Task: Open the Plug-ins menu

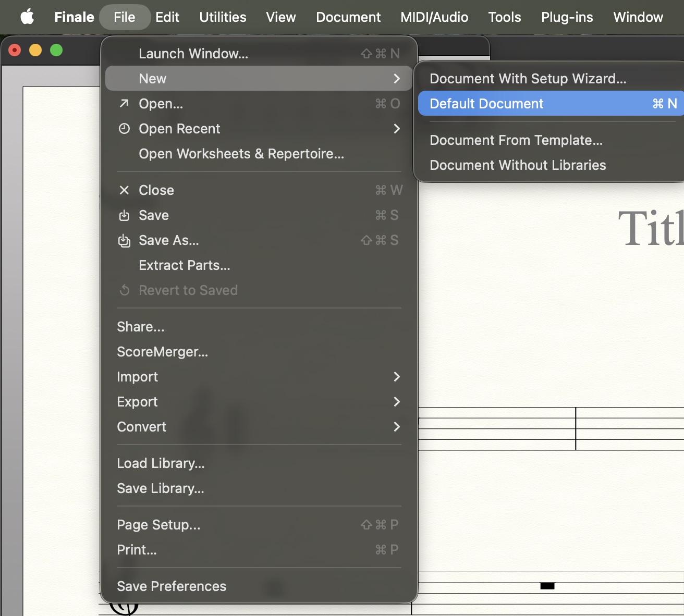Action: [567, 17]
